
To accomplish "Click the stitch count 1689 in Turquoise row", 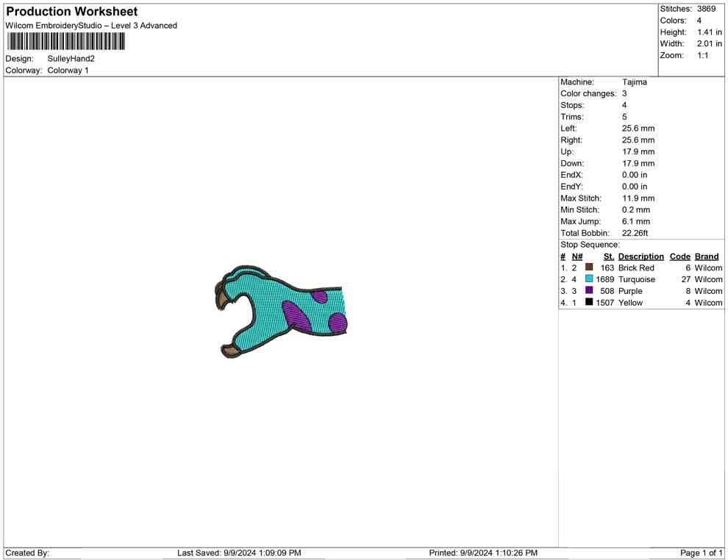I will 605,279.
